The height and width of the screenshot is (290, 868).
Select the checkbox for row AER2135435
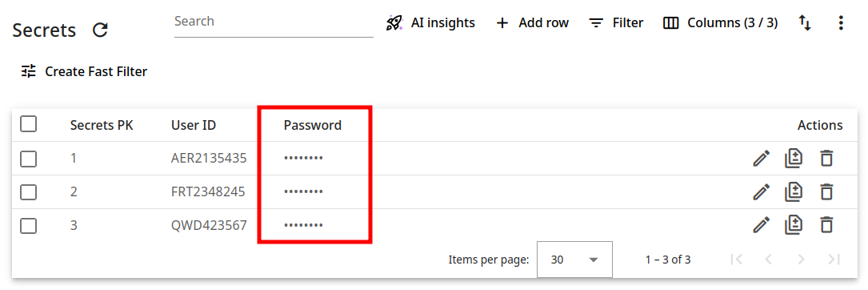(x=28, y=159)
